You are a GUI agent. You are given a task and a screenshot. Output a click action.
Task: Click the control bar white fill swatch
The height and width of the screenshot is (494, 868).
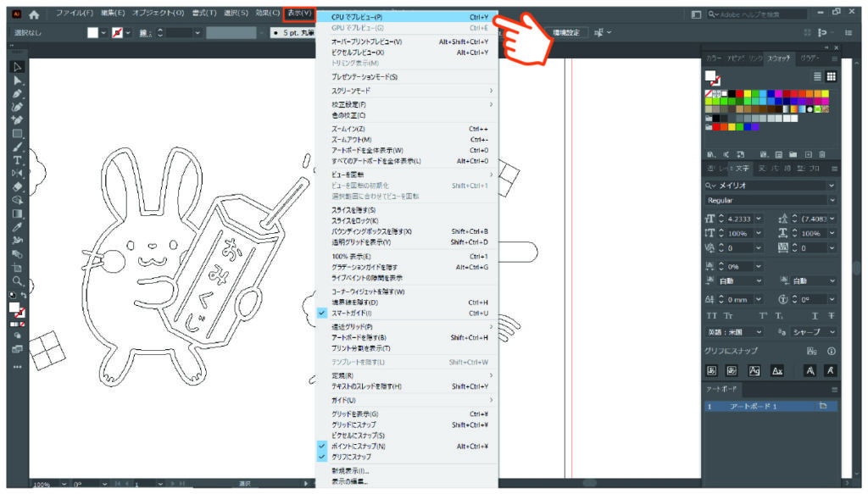click(92, 33)
